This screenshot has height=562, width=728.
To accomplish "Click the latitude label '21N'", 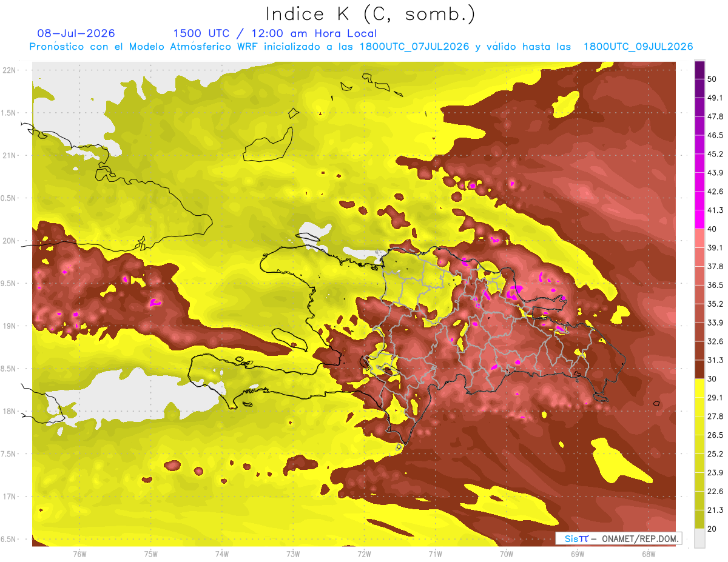I will tap(10, 155).
